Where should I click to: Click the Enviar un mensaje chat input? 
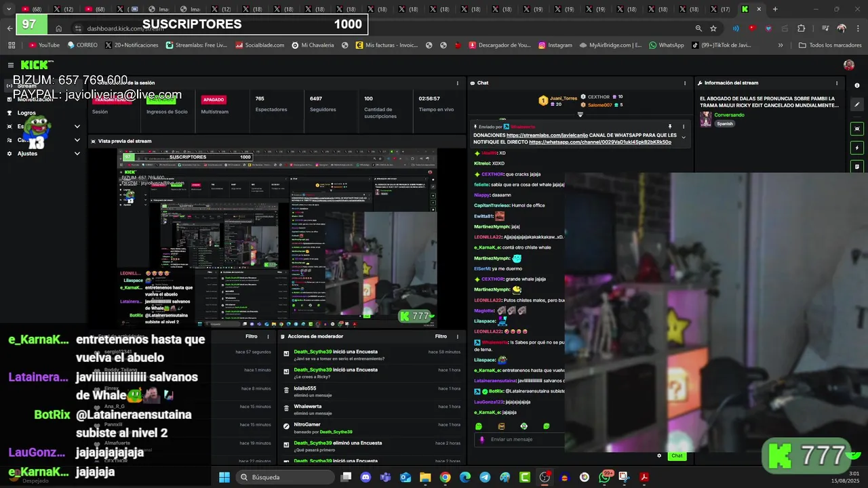[x=519, y=439]
